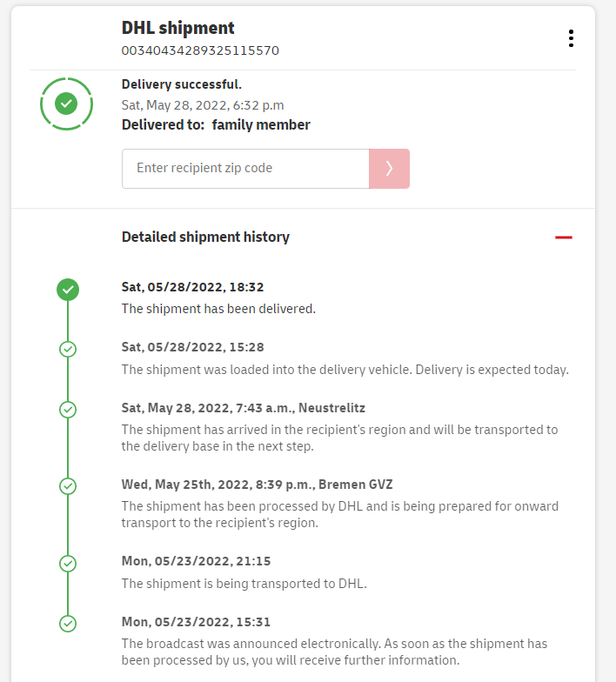The image size is (616, 682).
Task: Focus the recipient zip code field
Action: click(x=245, y=169)
